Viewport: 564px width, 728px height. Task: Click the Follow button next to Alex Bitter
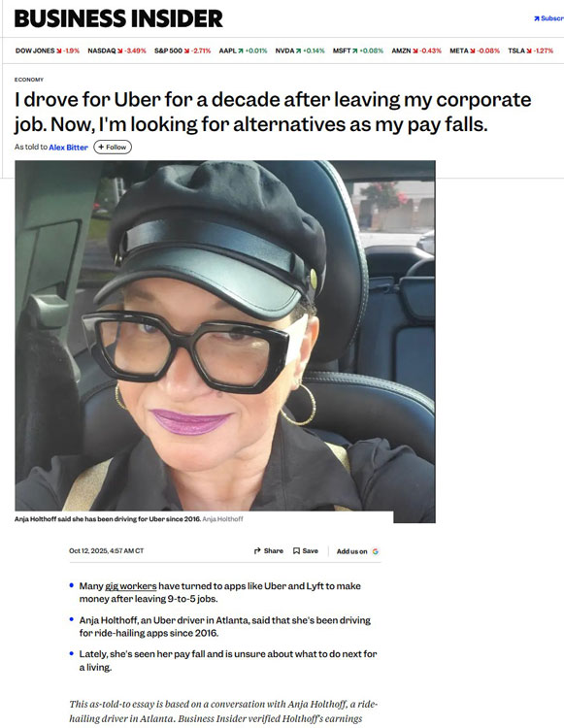[x=113, y=148]
